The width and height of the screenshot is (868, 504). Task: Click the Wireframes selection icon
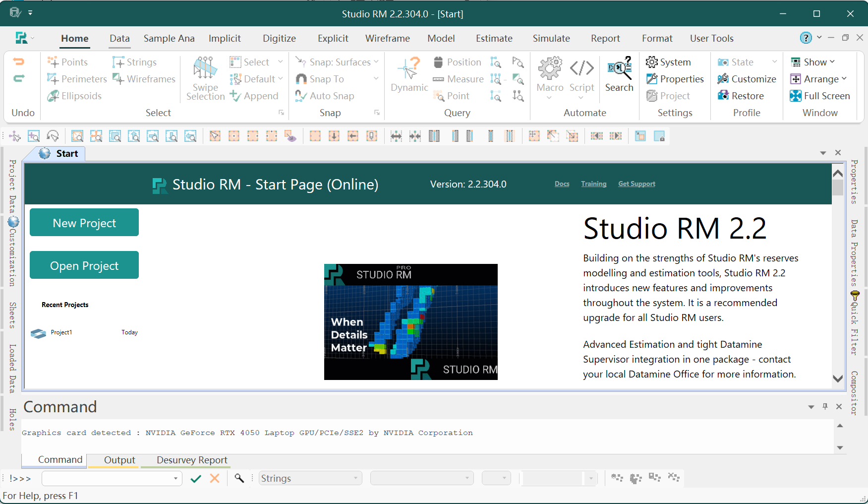point(118,79)
